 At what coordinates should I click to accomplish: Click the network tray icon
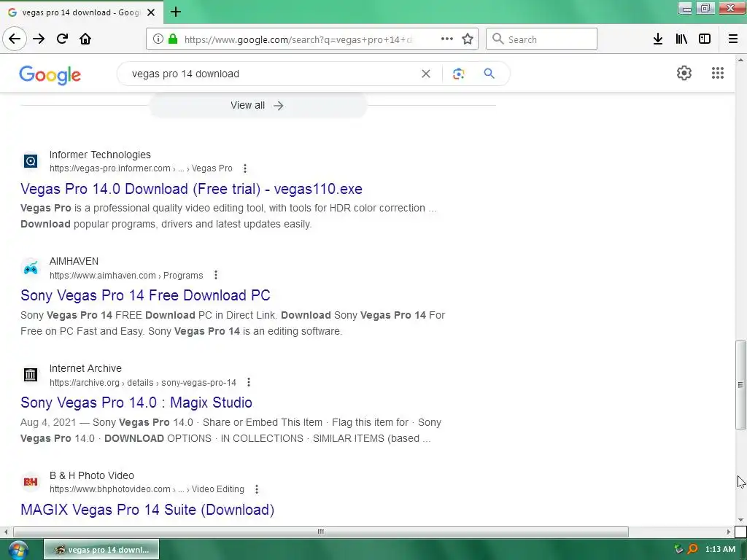coord(678,550)
